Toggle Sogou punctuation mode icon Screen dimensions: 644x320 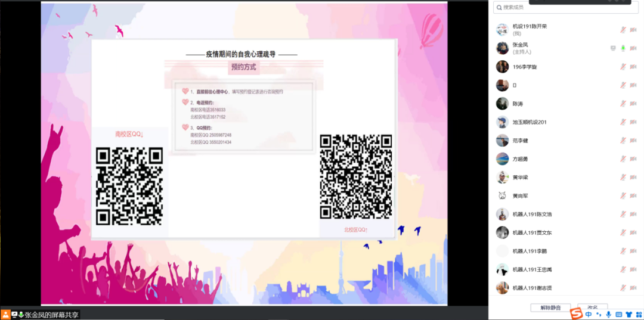pyautogui.click(x=599, y=315)
